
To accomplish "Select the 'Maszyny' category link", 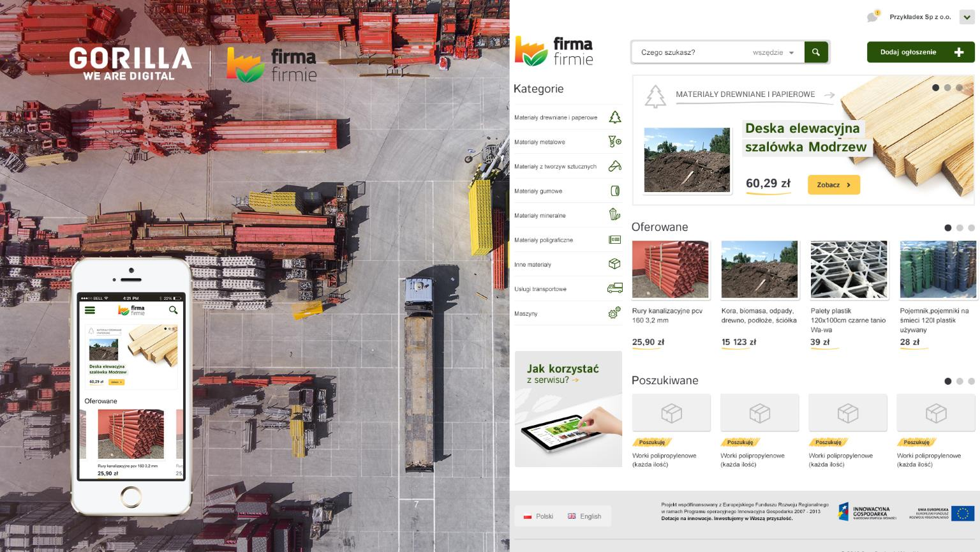I will click(x=526, y=313).
